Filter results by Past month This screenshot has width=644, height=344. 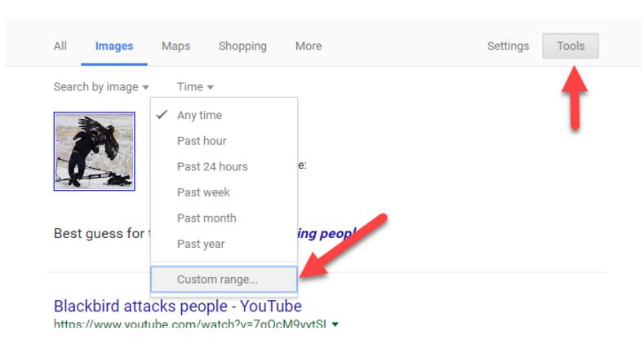point(207,218)
